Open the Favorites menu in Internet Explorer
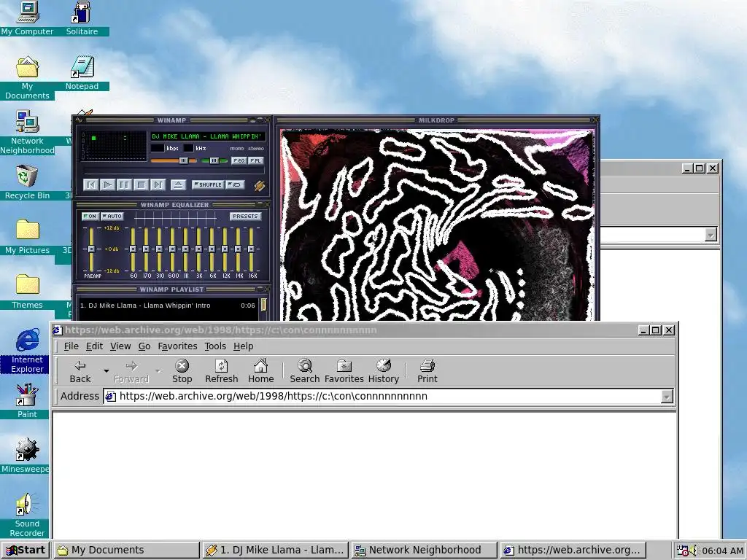 [x=177, y=346]
